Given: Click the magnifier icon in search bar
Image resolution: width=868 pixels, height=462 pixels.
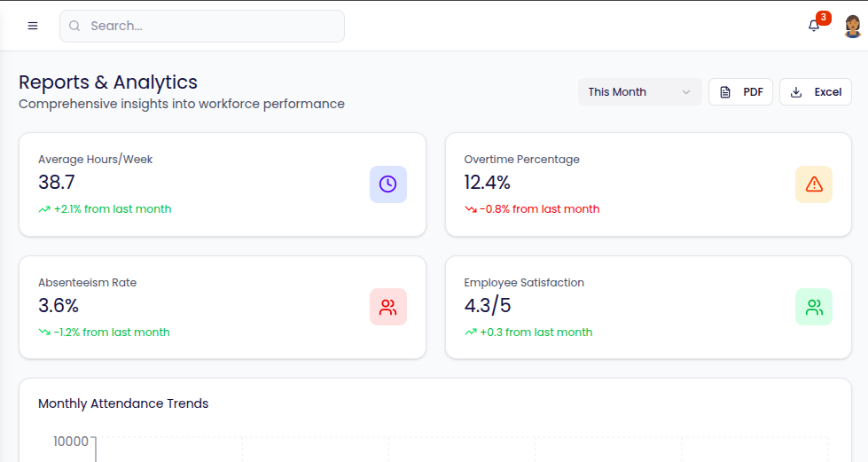Looking at the screenshot, I should pos(75,27).
